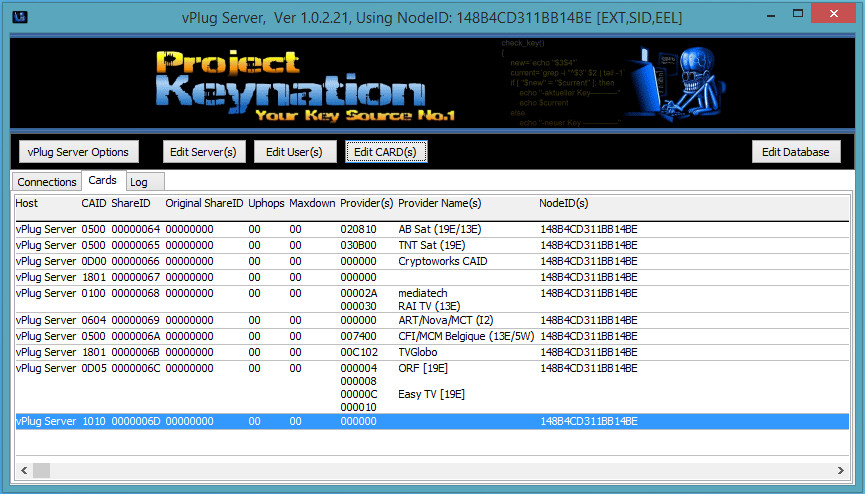Screen dimensions: 865x494
Task: Click the ShareID column header
Action: 131,203
